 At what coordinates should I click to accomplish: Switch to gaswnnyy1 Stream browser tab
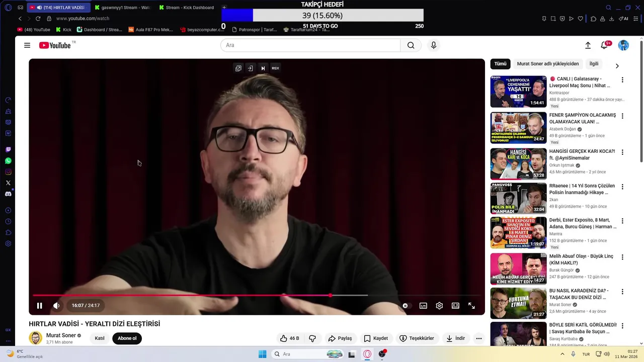pos(122,8)
